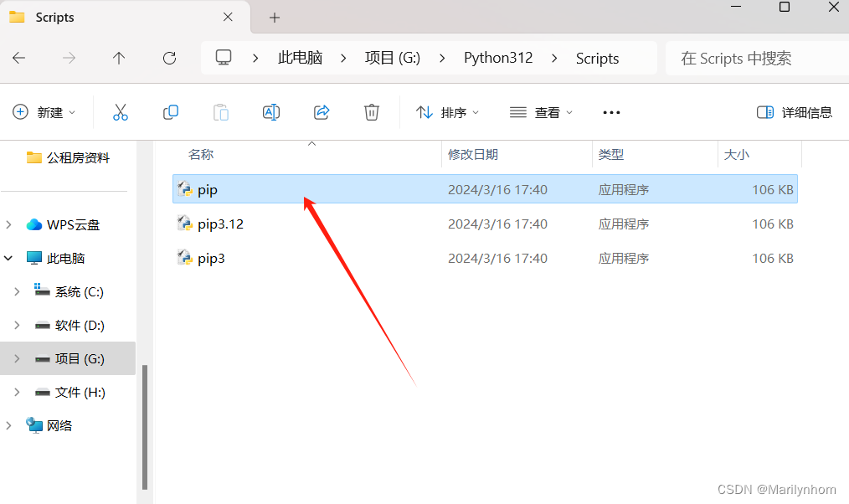Click the Share icon

click(x=322, y=112)
